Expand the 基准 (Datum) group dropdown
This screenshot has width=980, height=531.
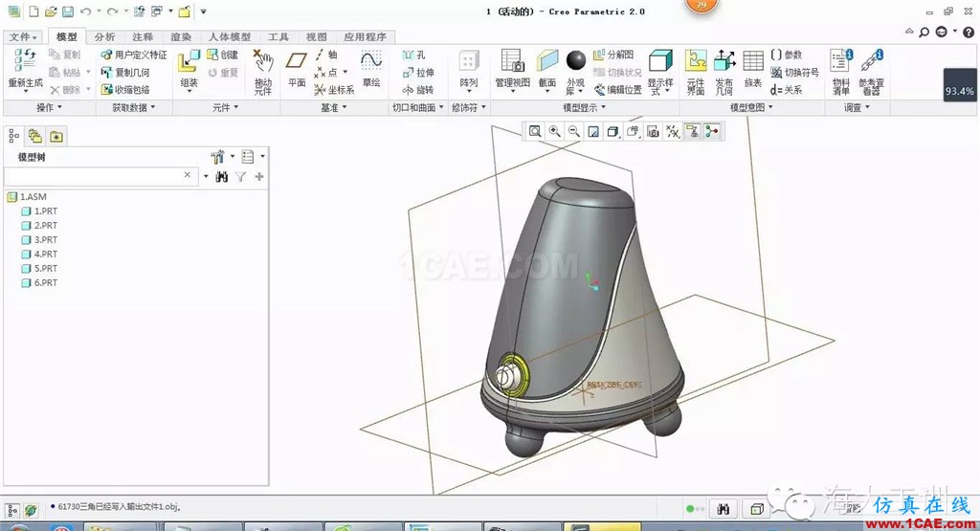coord(334,107)
